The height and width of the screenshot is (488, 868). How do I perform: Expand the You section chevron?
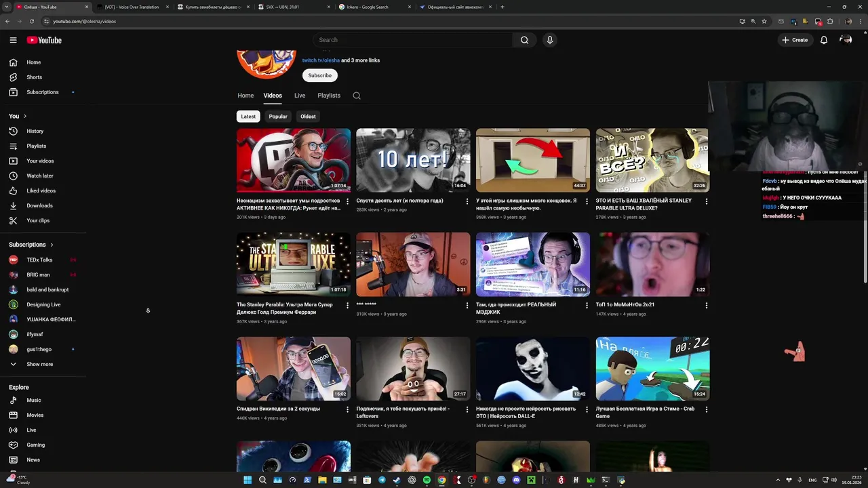pos(25,116)
